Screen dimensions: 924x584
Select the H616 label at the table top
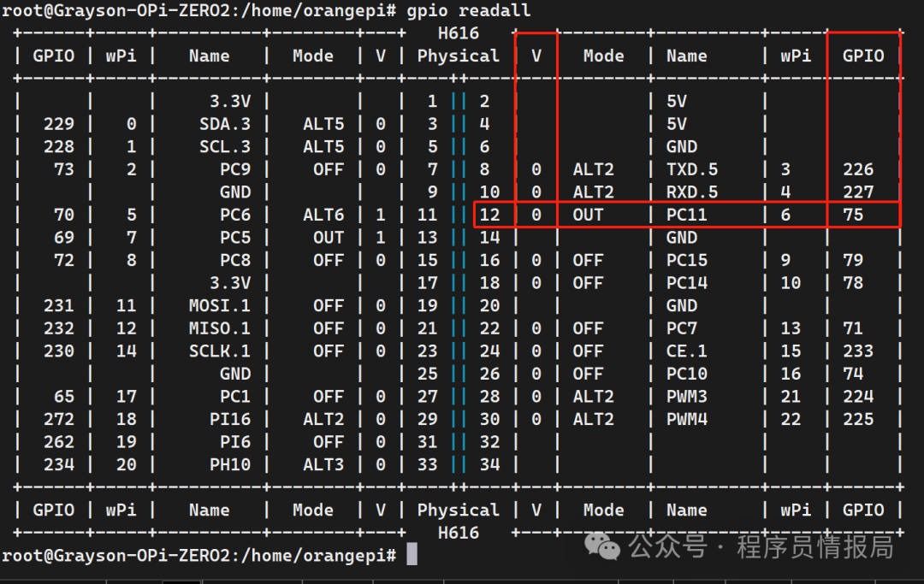pos(459,32)
